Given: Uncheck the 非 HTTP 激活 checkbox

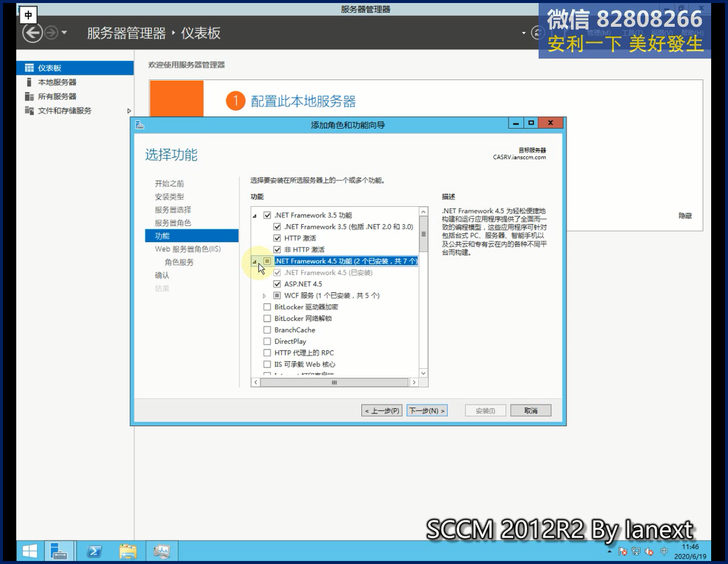Looking at the screenshot, I should [277, 250].
